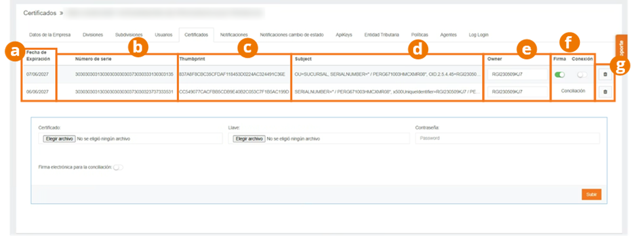This screenshot has width=644, height=236.
Task: Turn off the green Firma toggle
Action: 560,75
